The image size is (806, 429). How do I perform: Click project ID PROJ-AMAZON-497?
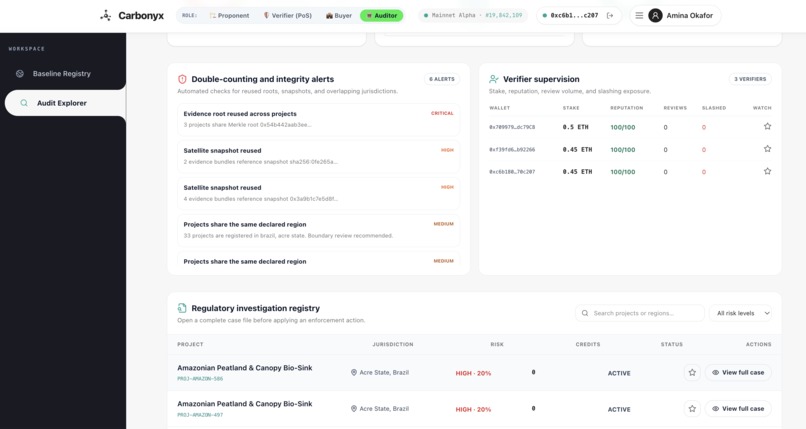coord(200,415)
